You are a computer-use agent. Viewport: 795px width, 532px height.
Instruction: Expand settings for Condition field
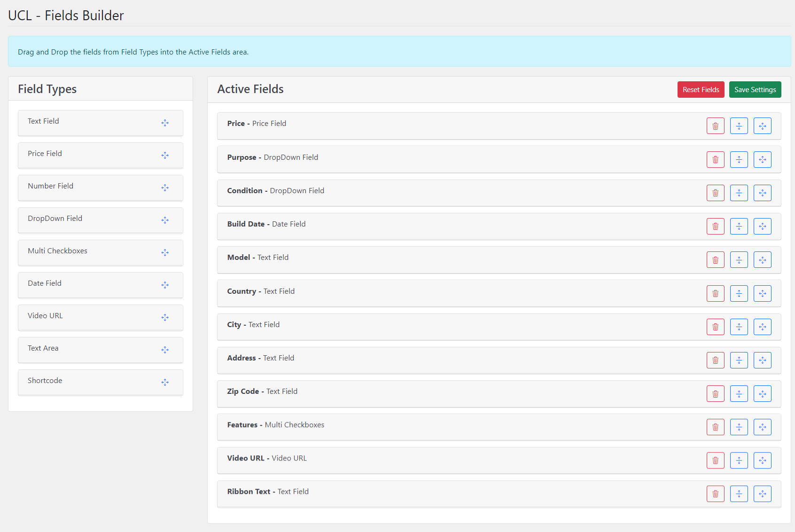[x=739, y=193]
